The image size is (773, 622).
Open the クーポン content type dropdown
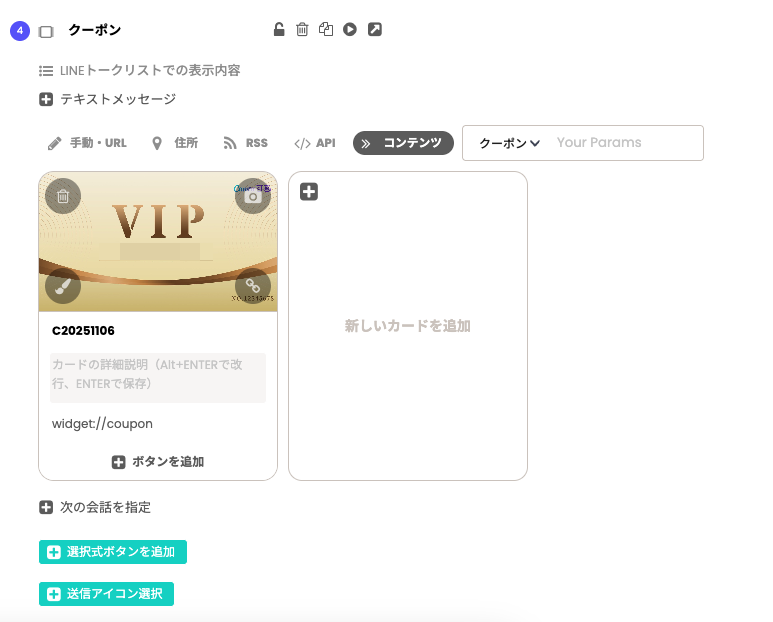[x=509, y=143]
